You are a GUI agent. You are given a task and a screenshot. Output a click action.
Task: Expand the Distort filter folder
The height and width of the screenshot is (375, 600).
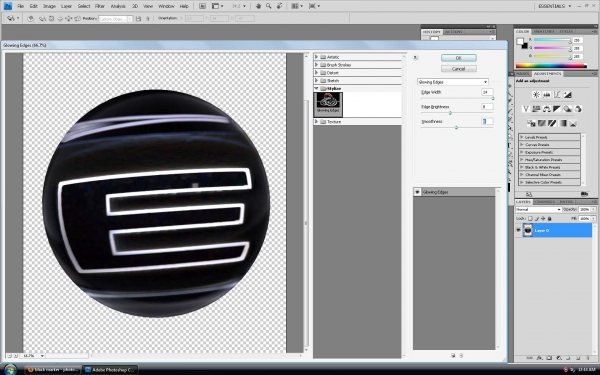[x=316, y=72]
